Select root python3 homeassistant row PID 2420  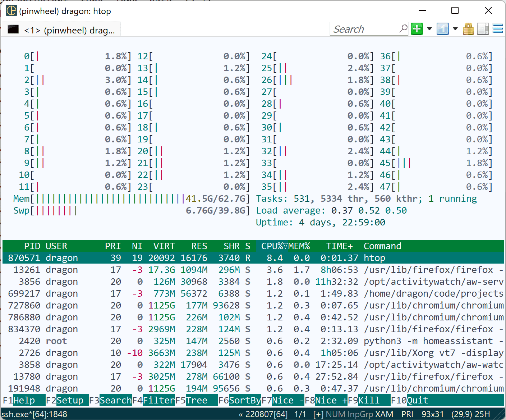click(x=253, y=341)
